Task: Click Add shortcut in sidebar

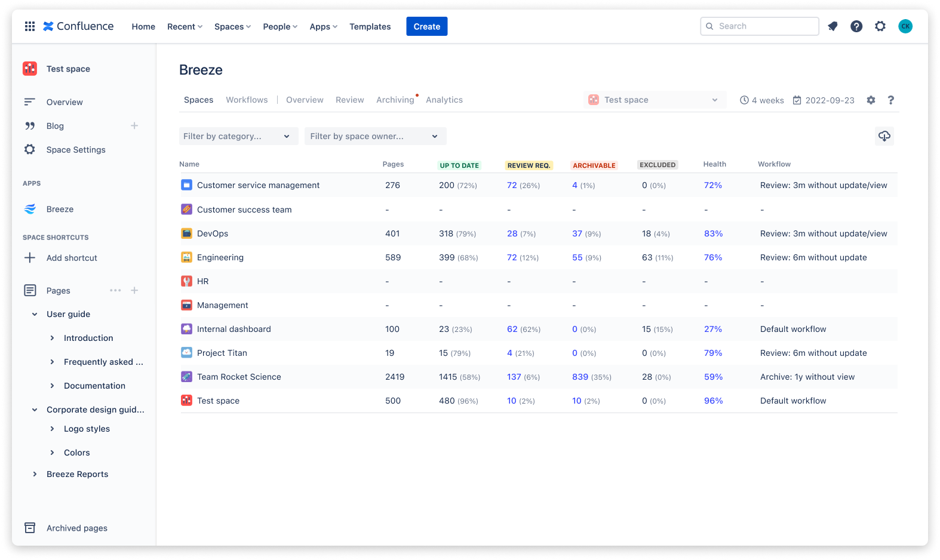Action: pos(72,258)
